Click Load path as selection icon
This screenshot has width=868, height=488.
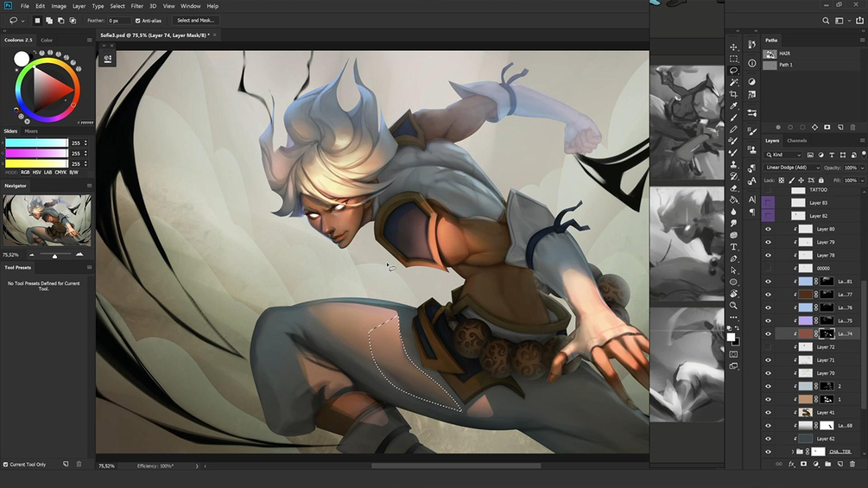(802, 127)
